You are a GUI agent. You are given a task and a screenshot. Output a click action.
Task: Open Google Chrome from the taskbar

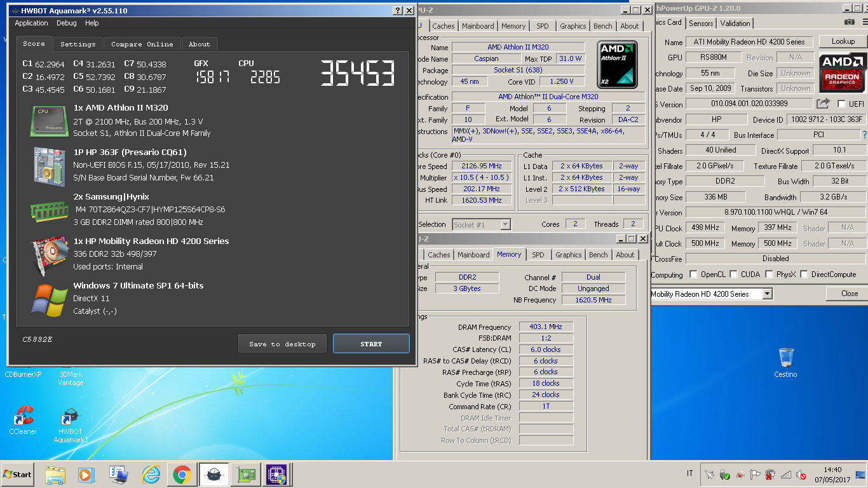click(182, 475)
